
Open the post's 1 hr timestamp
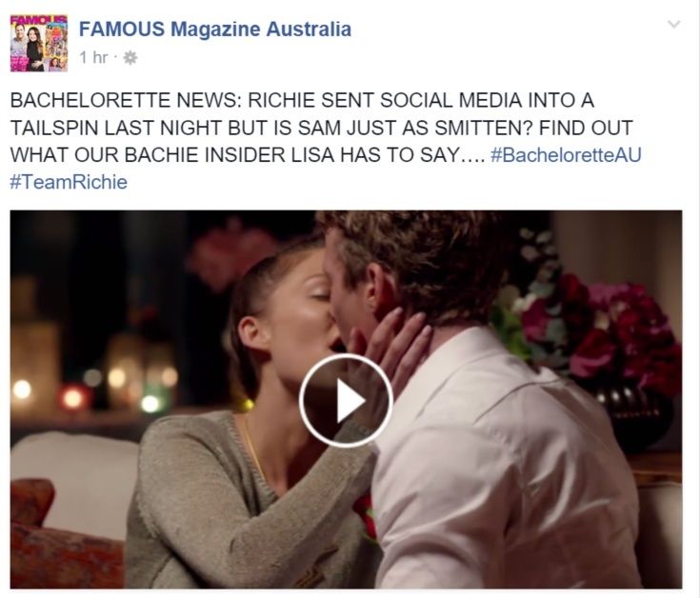tap(93, 57)
